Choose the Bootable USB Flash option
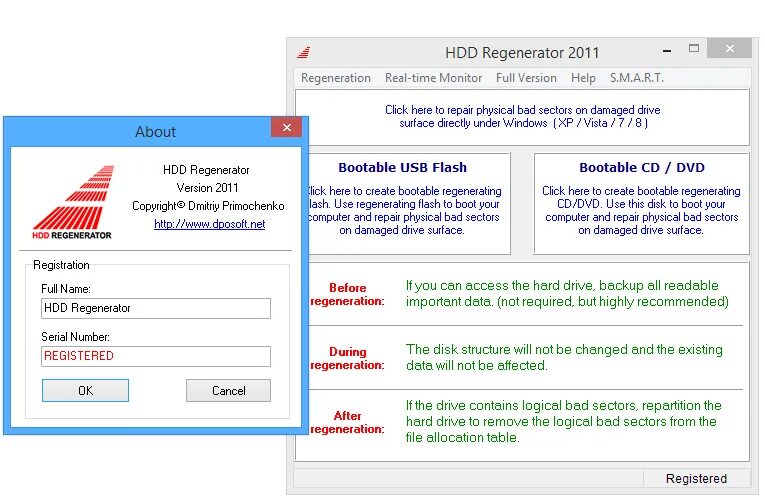The height and width of the screenshot is (502, 765). pyautogui.click(x=409, y=203)
